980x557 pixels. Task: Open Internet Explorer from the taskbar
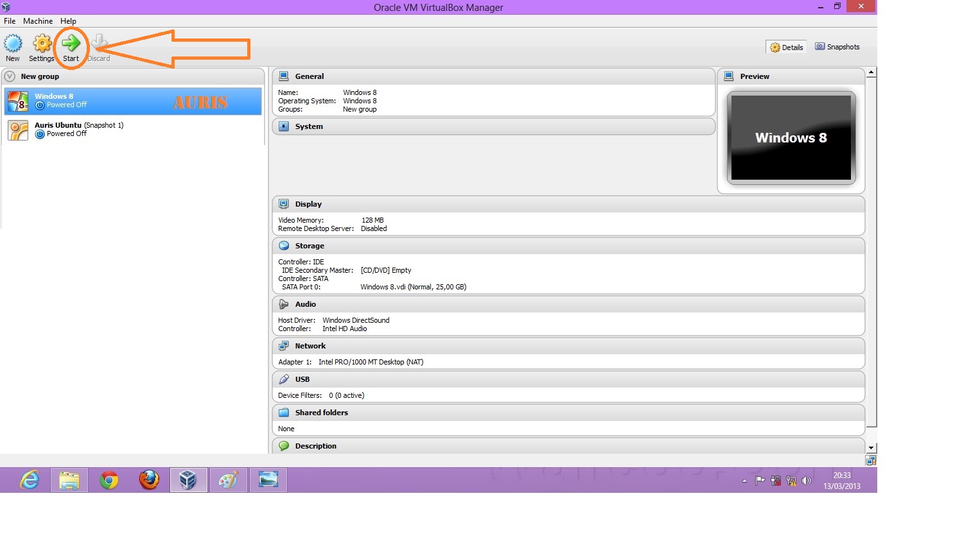(30, 480)
